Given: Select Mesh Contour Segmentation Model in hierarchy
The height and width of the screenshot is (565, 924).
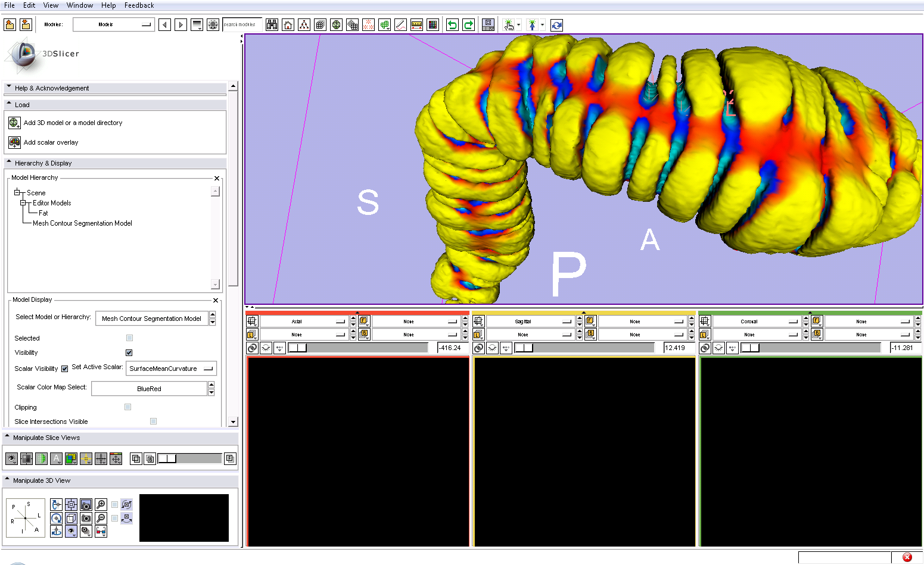Looking at the screenshot, I should (82, 223).
